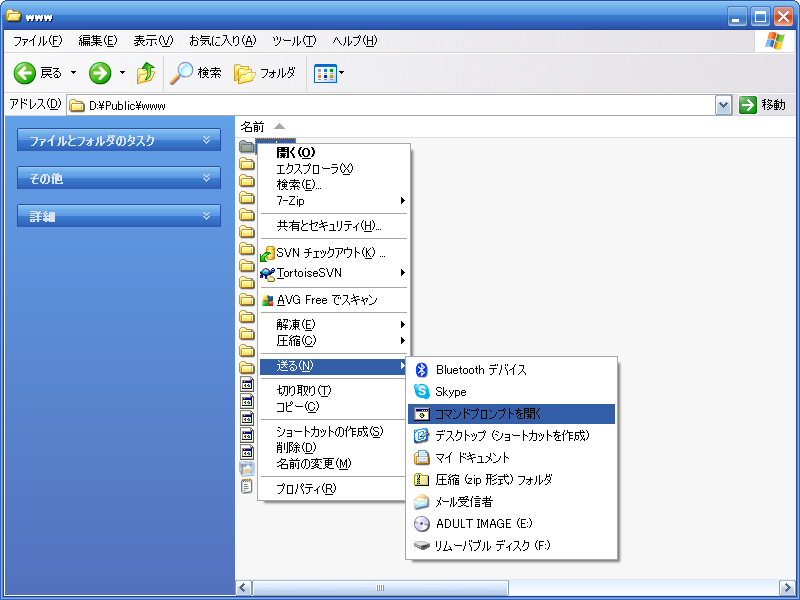Expand the 詳細 details panel
800x600 pixels.
(x=119, y=216)
